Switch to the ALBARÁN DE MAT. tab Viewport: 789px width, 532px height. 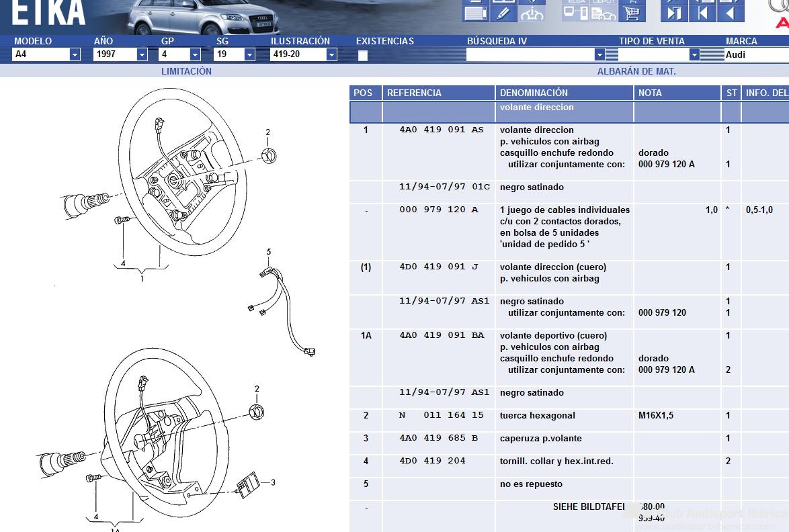pos(636,71)
